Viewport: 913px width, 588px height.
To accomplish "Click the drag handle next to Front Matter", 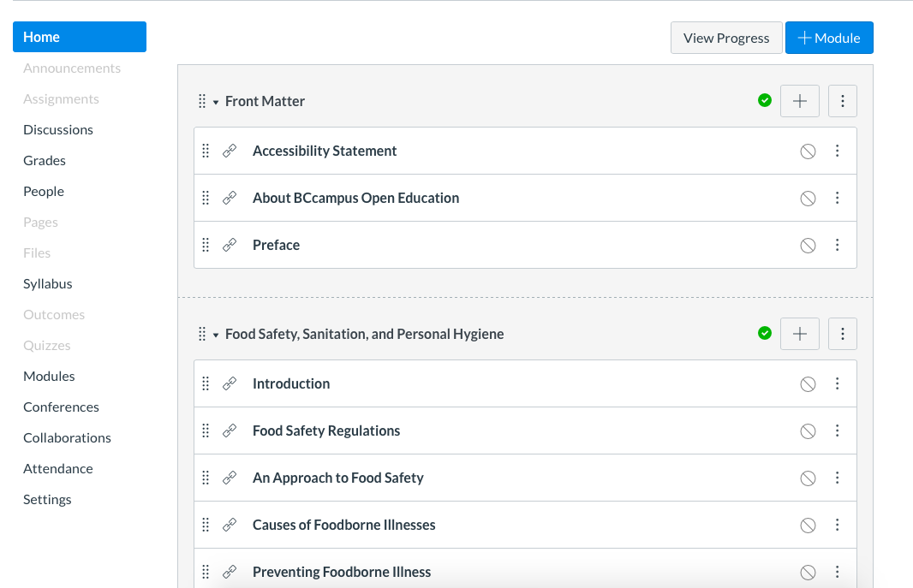I will (202, 100).
